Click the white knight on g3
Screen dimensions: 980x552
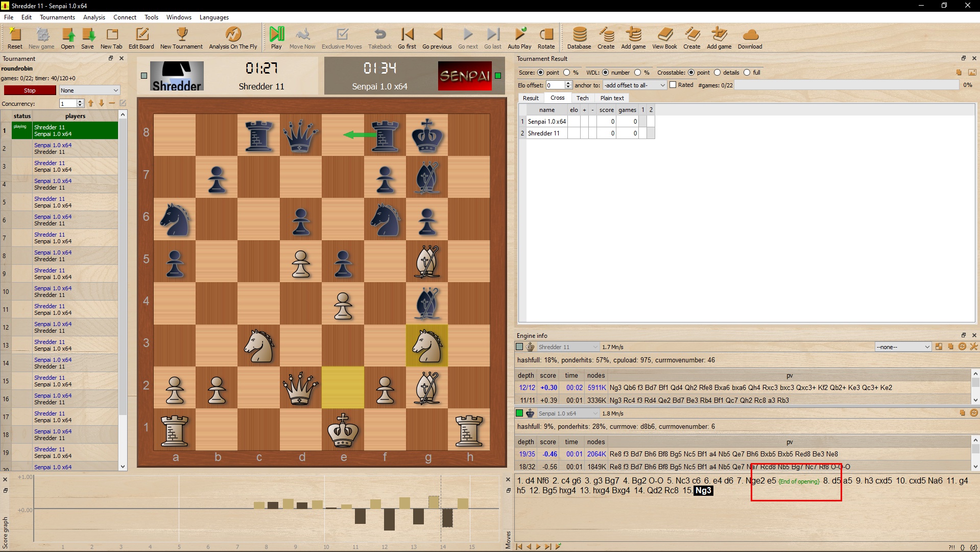(x=427, y=346)
